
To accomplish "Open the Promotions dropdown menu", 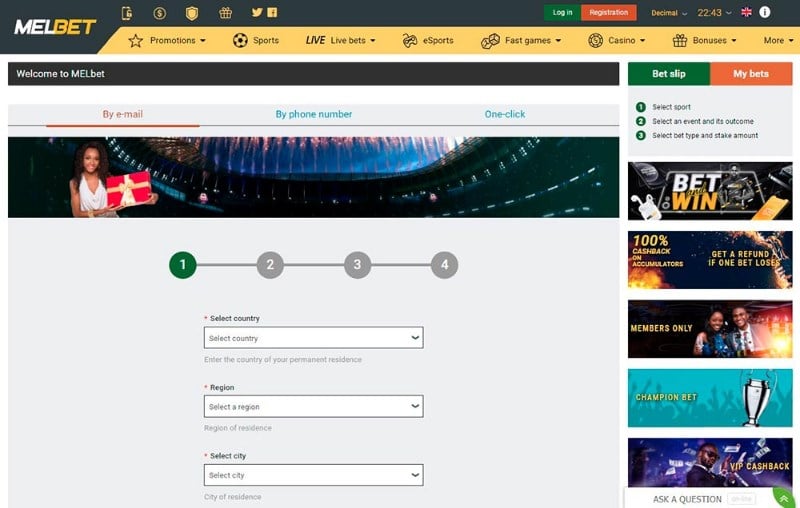I will [178, 40].
